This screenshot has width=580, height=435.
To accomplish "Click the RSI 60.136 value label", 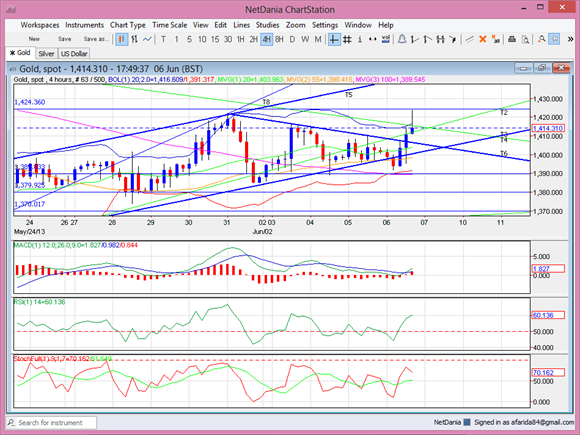I will tap(548, 315).
